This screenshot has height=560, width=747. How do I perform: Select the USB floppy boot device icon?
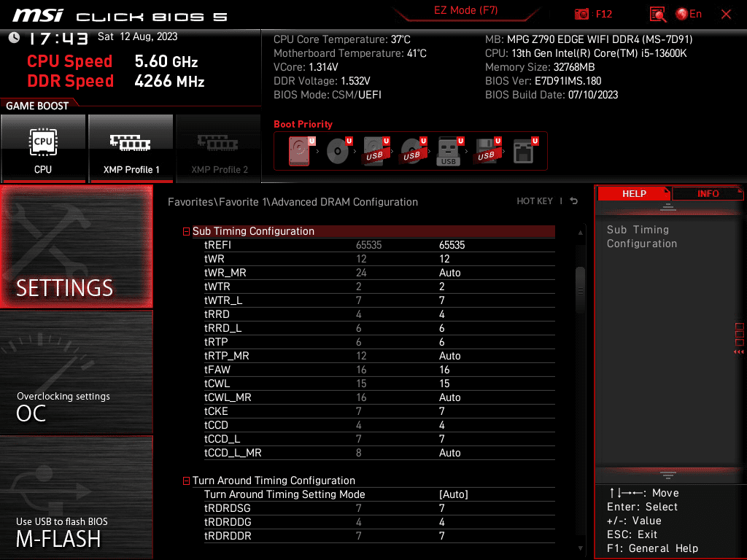point(488,151)
